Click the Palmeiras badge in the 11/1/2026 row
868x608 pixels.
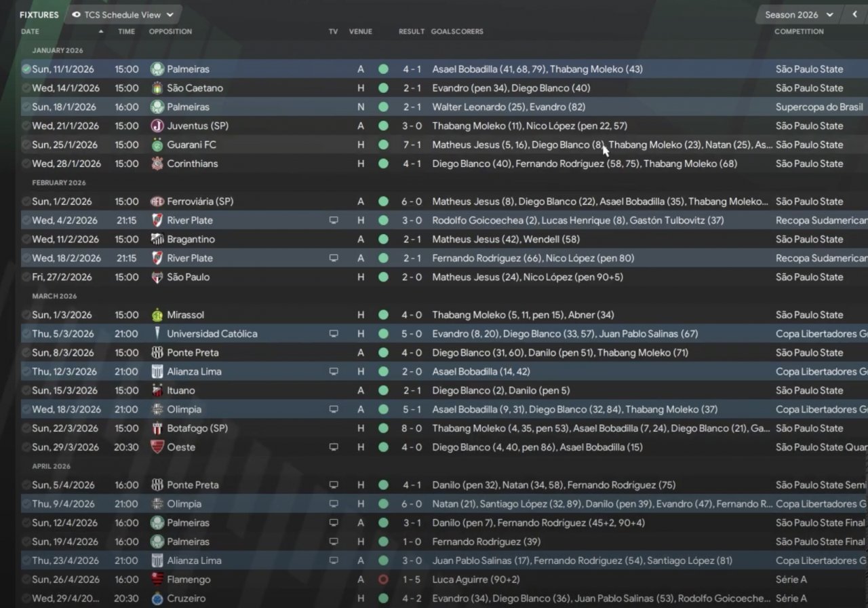click(x=157, y=69)
